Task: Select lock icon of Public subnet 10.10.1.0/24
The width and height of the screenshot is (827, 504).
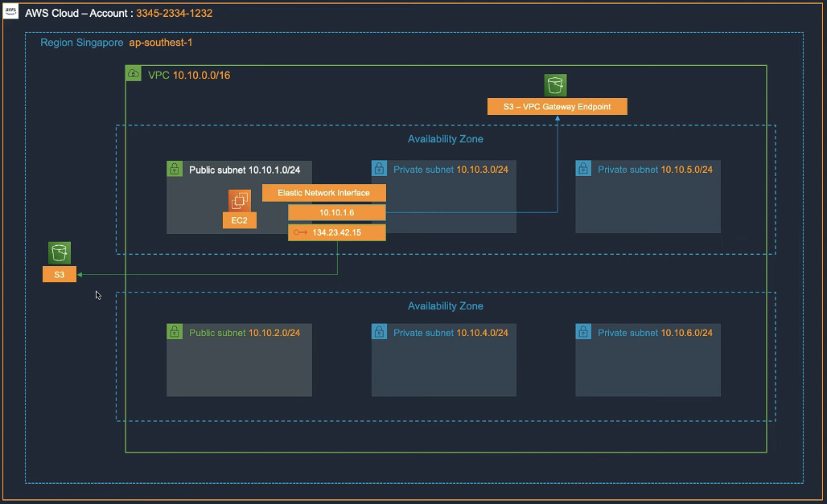Action: (x=175, y=169)
